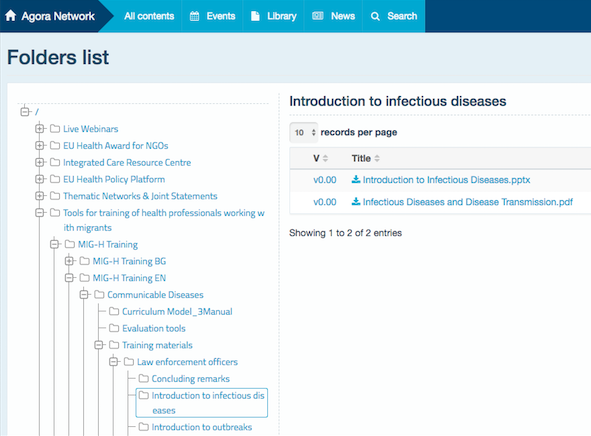Open the records per page dropdown

(x=304, y=132)
